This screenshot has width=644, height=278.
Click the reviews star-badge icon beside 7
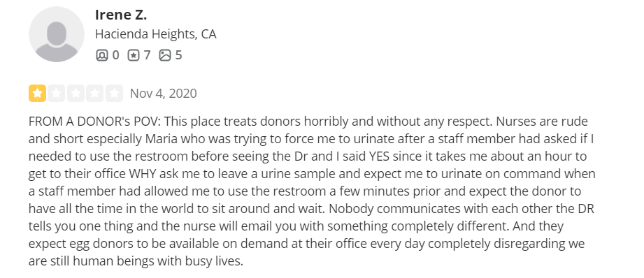pyautogui.click(x=134, y=55)
